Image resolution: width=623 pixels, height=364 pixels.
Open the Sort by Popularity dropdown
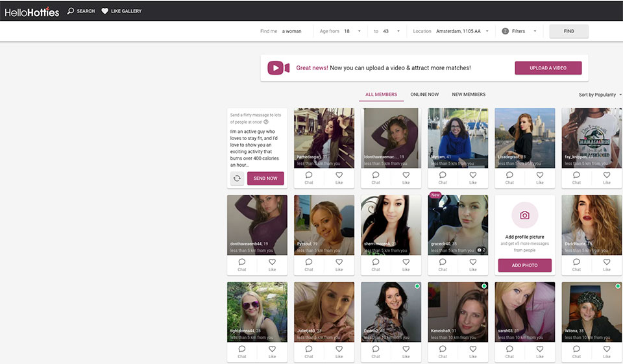point(600,95)
